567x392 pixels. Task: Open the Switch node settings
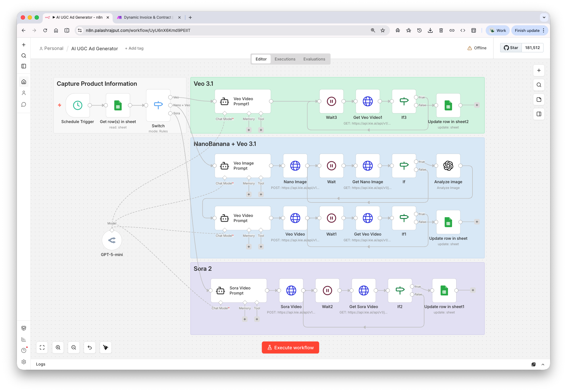158,105
